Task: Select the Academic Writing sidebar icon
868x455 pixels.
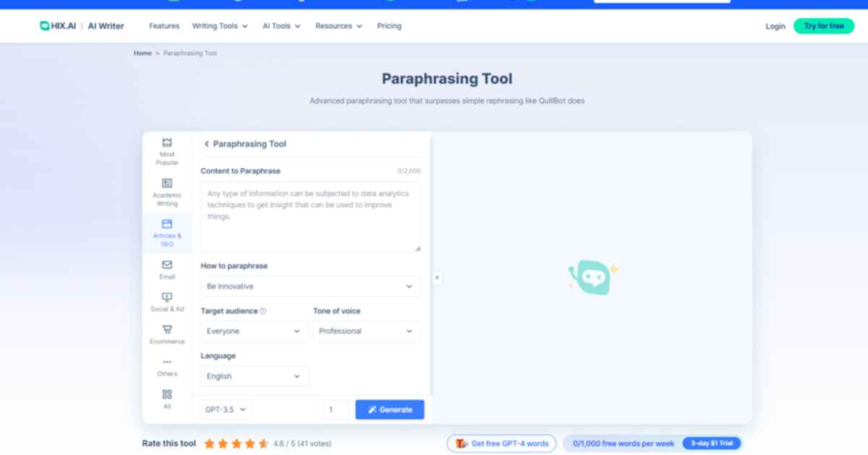Action: [x=167, y=184]
